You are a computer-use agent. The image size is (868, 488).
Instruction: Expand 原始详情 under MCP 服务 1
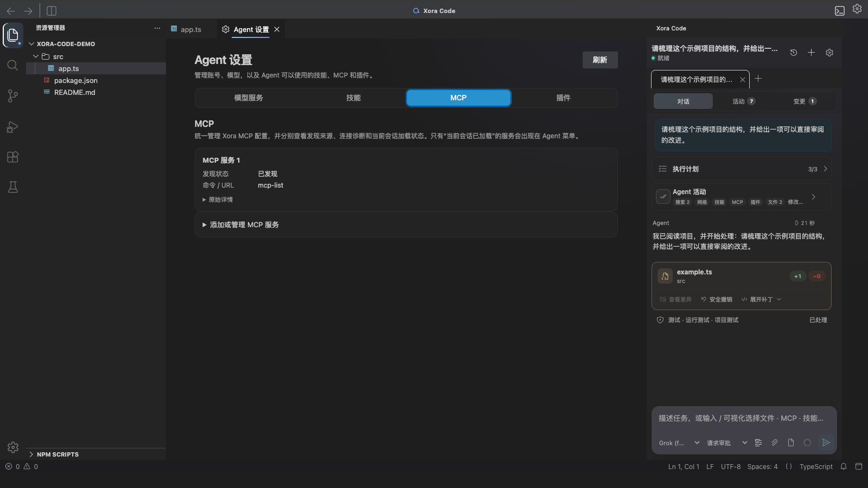coord(218,200)
